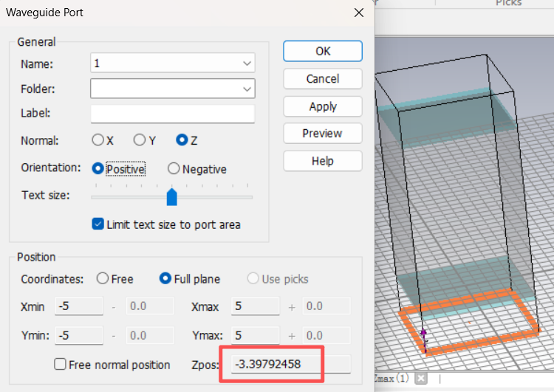Select Free coordinates option
The height and width of the screenshot is (392, 554).
pos(103,278)
